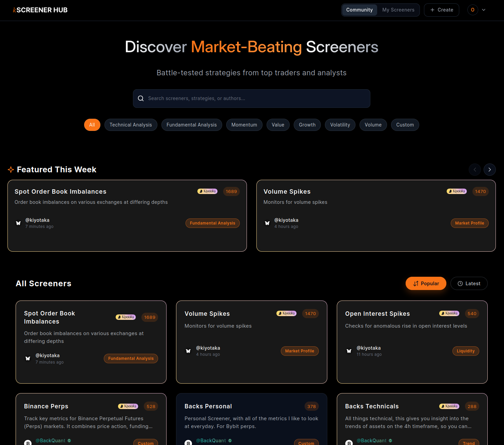
Task: Open the orange user avatar icon
Action: click(472, 10)
